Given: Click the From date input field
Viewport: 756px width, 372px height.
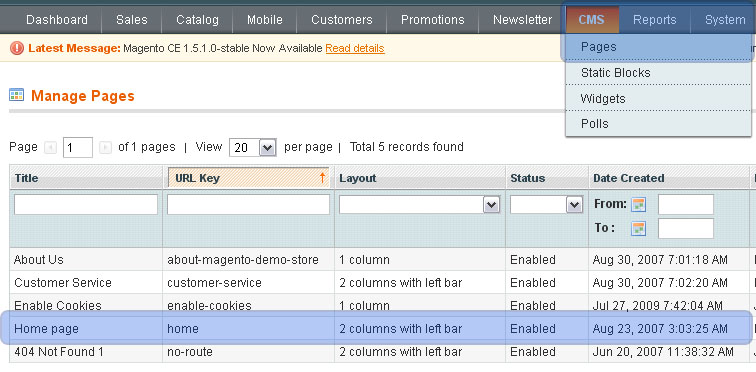Looking at the screenshot, I should point(686,205).
